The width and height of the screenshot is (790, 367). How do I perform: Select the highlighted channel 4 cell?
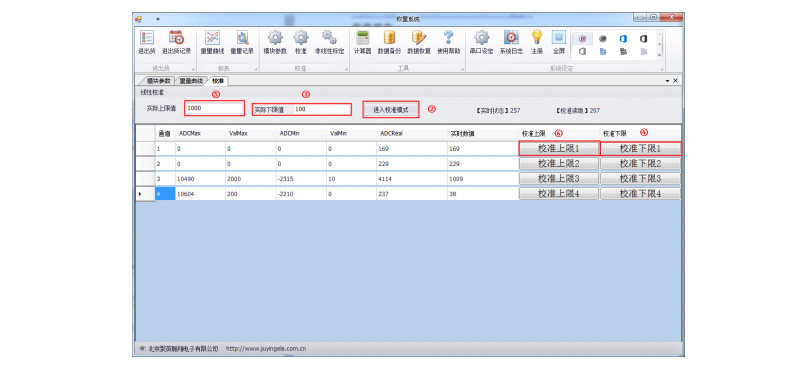click(165, 194)
